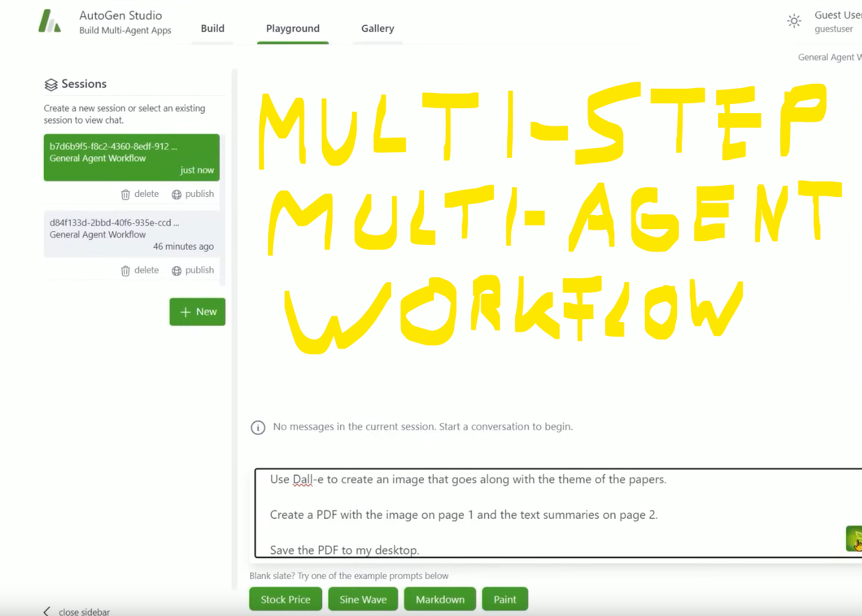Click the Paint example prompt
The height and width of the screenshot is (616, 862).
pyautogui.click(x=504, y=599)
